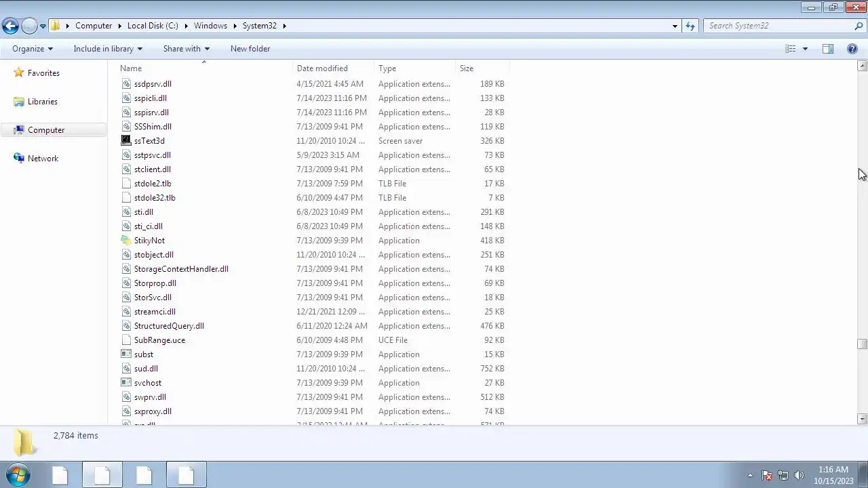Click the stdole2.tlb file icon
Image resolution: width=868 pixels, height=488 pixels.
126,184
